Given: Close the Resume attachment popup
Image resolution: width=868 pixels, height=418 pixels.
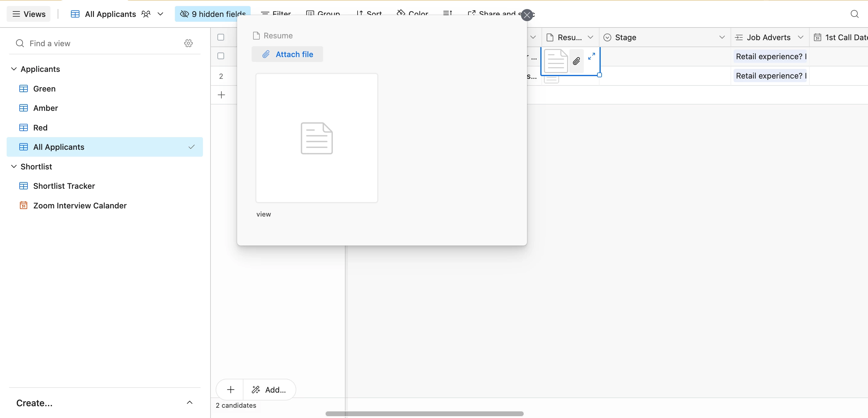Looking at the screenshot, I should (527, 15).
